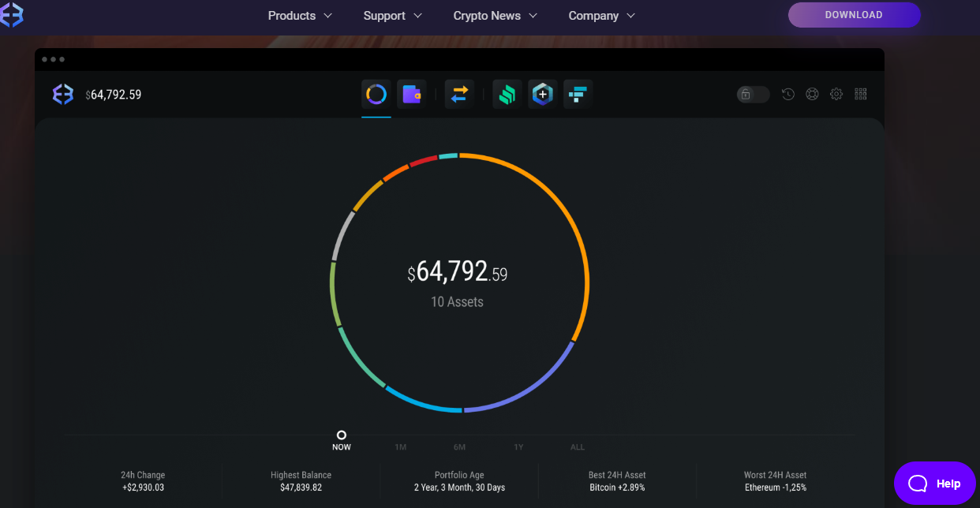Open the staking chart app icon
The width and height of the screenshot is (980, 508).
click(x=577, y=94)
